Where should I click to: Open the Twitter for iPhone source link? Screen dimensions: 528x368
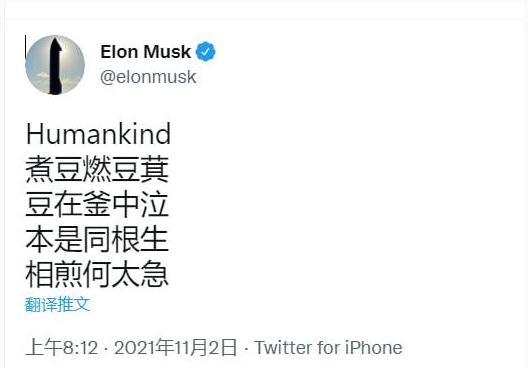pyautogui.click(x=329, y=347)
